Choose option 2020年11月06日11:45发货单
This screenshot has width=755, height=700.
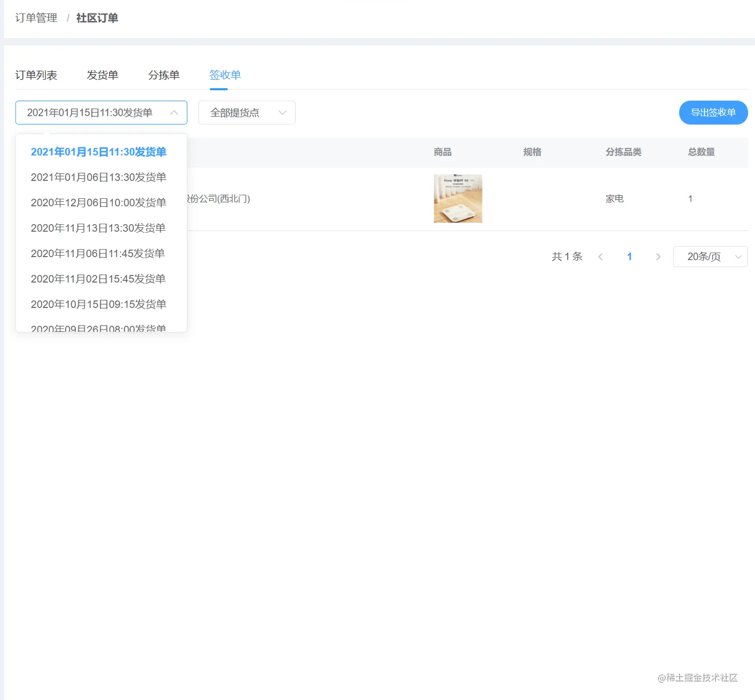pos(101,254)
